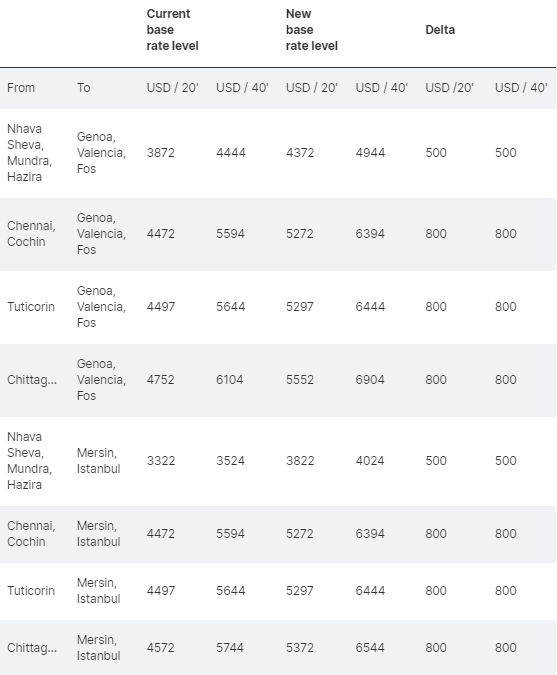Click the New base rate level header

coord(312,30)
